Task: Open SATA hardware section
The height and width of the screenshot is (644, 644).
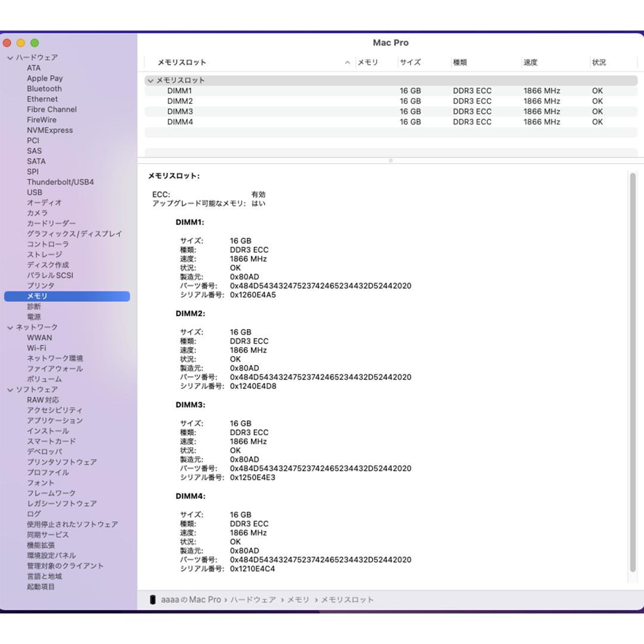Action: pyautogui.click(x=36, y=161)
